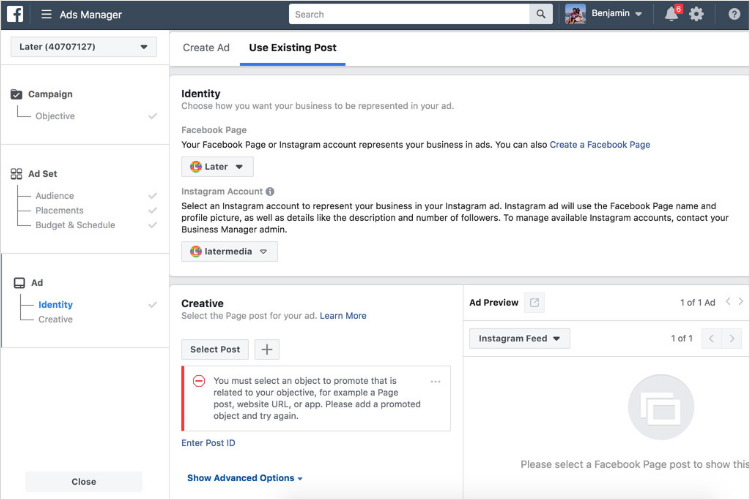Click the Enter Post ID link
750x500 pixels.
208,443
